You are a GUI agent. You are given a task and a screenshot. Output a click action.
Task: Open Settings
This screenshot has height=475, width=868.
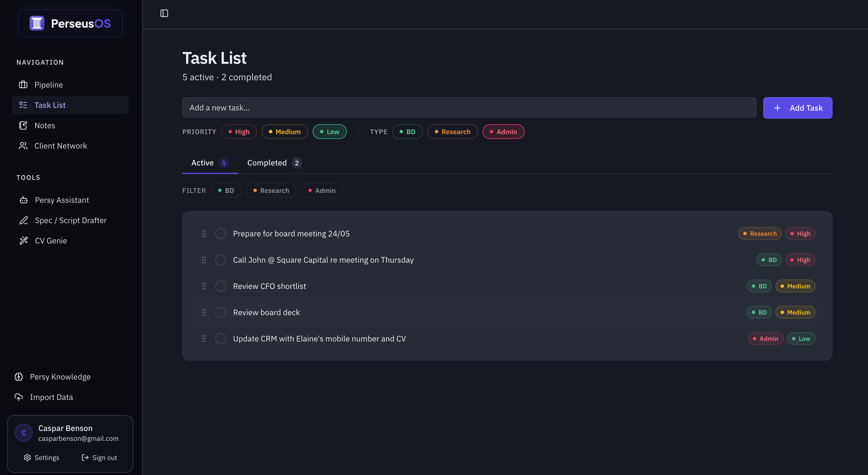(x=41, y=457)
